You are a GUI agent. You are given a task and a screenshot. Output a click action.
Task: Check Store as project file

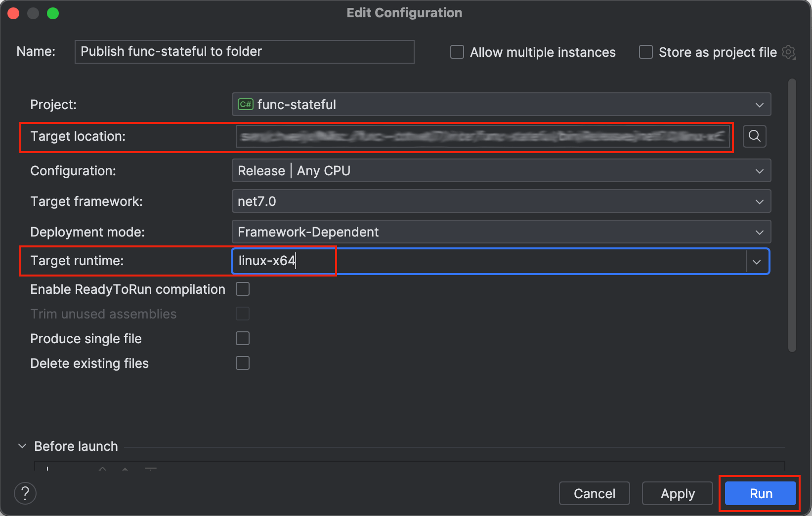pyautogui.click(x=646, y=52)
